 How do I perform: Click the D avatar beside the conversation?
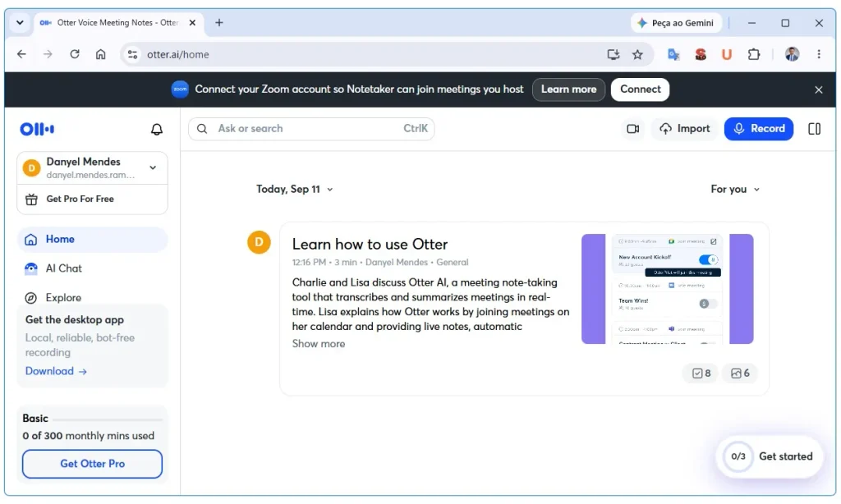(x=259, y=242)
